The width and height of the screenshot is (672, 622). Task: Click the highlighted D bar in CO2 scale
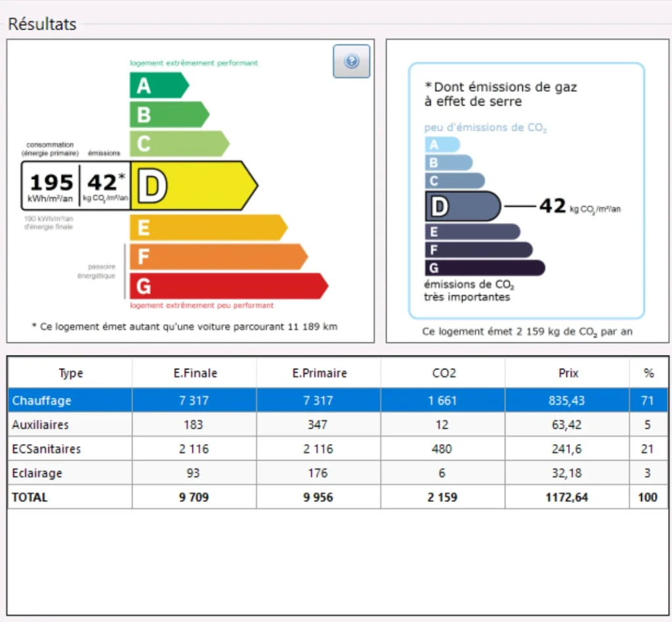coord(462,207)
